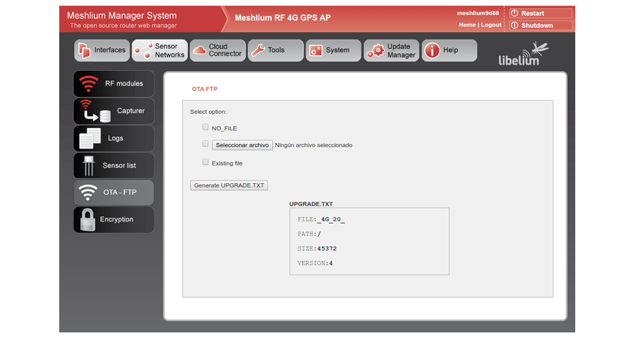This screenshot has height=344, width=644.
Task: Click the OTA - FTP wifi icon
Action: (88, 192)
